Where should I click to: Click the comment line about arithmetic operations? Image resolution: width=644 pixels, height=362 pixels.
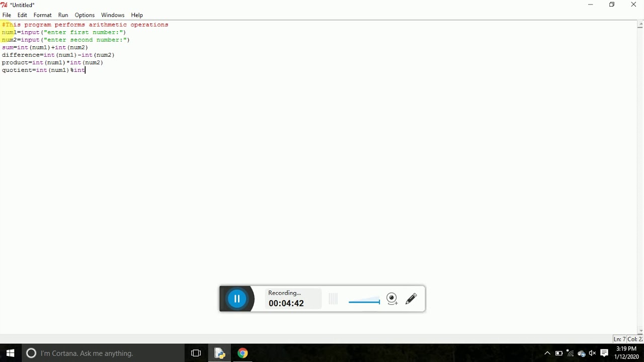click(x=85, y=25)
